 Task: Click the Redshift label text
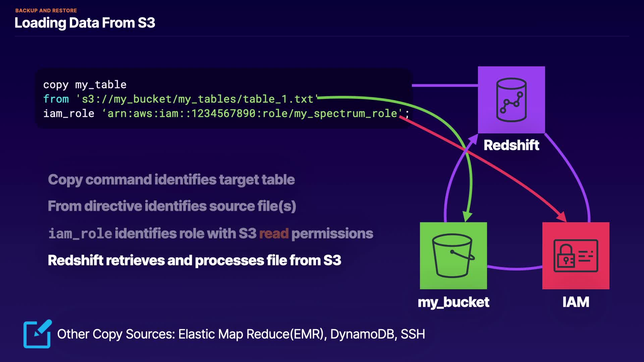pyautogui.click(x=511, y=145)
